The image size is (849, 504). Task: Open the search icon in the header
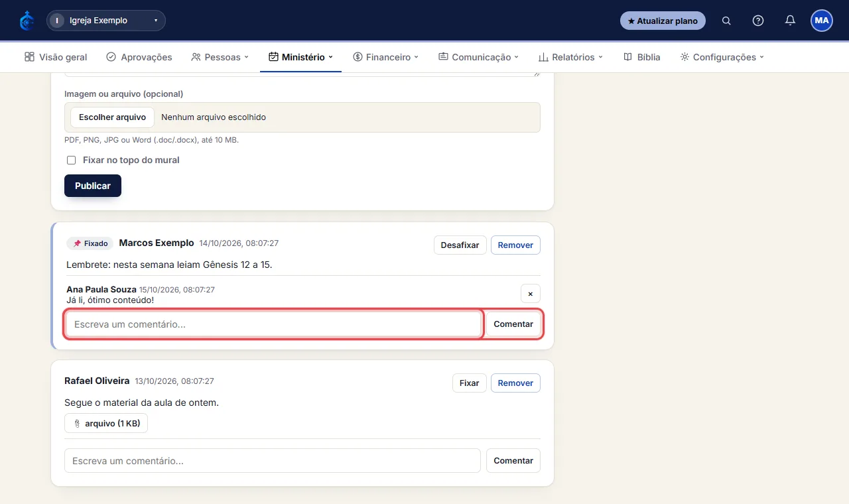(726, 21)
